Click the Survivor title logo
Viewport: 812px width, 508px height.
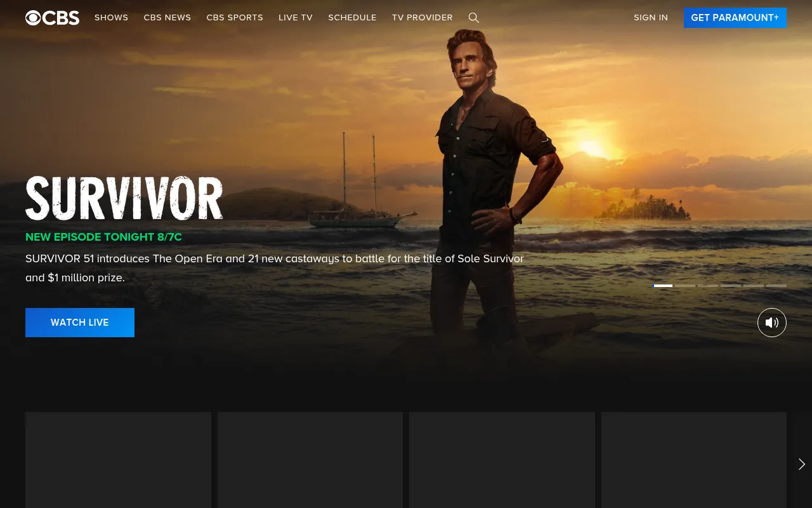[x=124, y=198]
